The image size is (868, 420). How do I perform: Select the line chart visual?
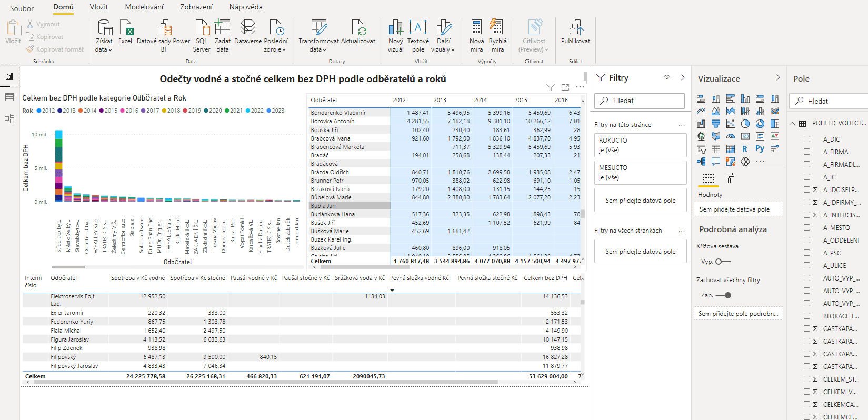(701, 111)
